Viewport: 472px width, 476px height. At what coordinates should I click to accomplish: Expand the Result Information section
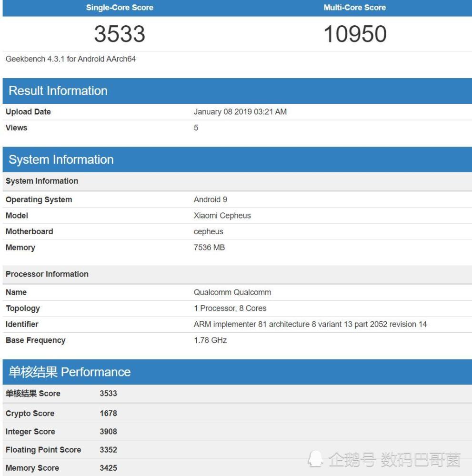58,90
